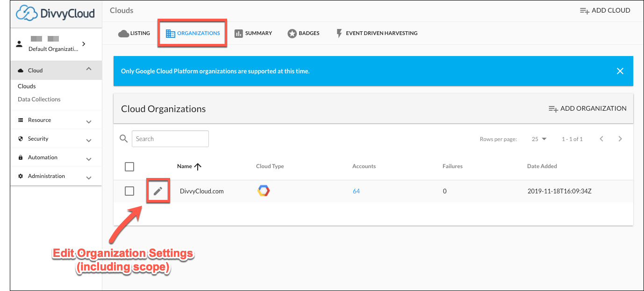Click the Name column header text

click(184, 166)
